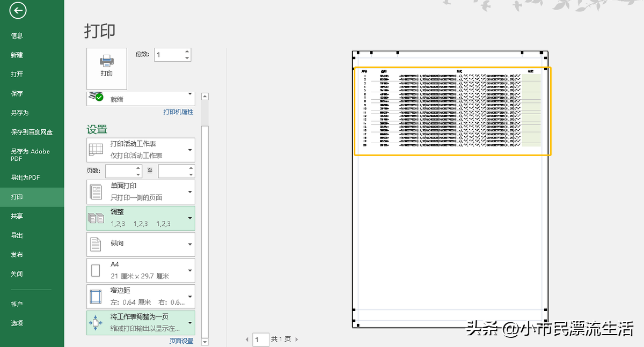Select 打开 in the sidebar
Screen dimensions: 644x347
[x=17, y=75]
